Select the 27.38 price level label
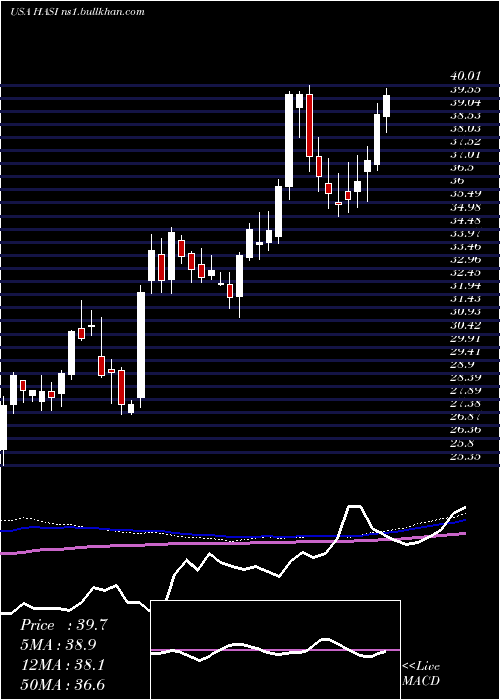Viewport: 500px width, 700px height. (x=466, y=404)
